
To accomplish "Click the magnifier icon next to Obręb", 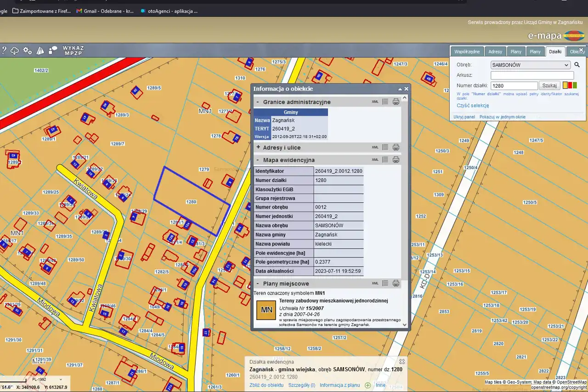I will (x=577, y=65).
